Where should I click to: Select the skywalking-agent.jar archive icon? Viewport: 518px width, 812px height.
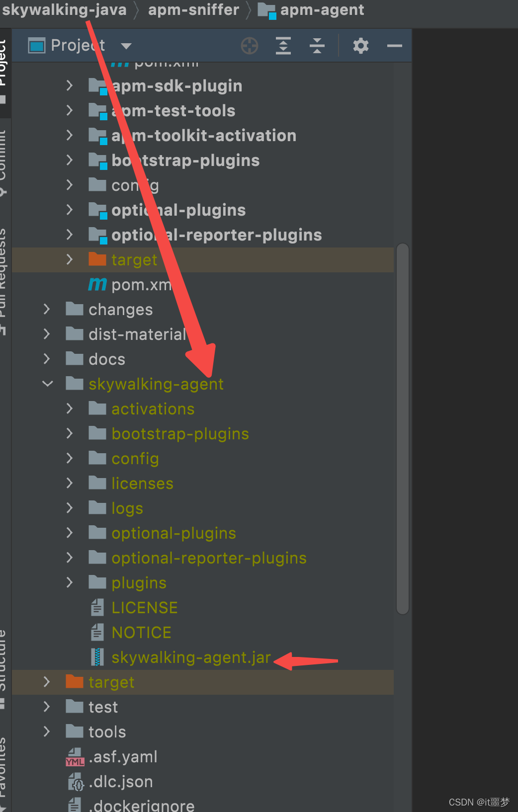coord(97,657)
